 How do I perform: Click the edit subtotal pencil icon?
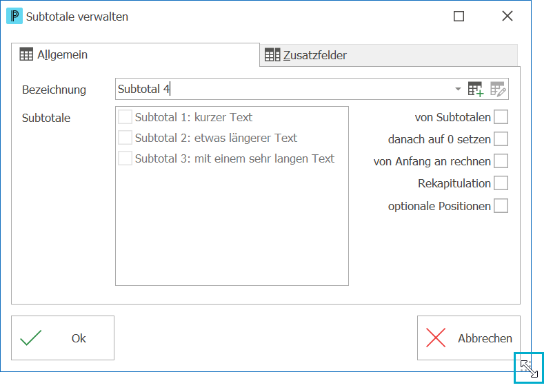(x=498, y=89)
